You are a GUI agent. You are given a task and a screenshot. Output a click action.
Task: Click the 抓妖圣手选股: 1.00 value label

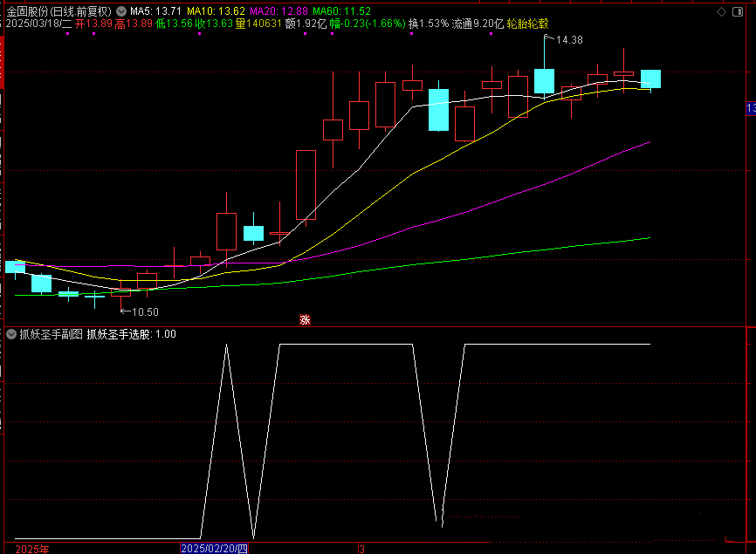pos(131,333)
